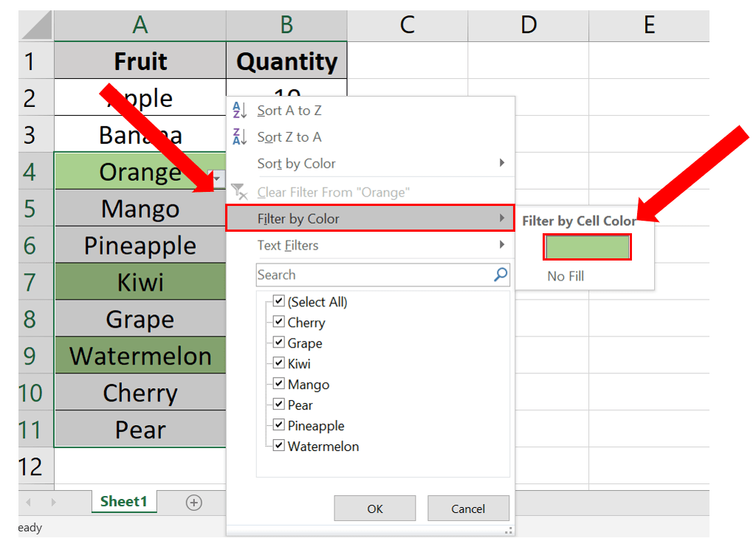
Task: Select the Sort Z to A icon
Action: point(240,137)
